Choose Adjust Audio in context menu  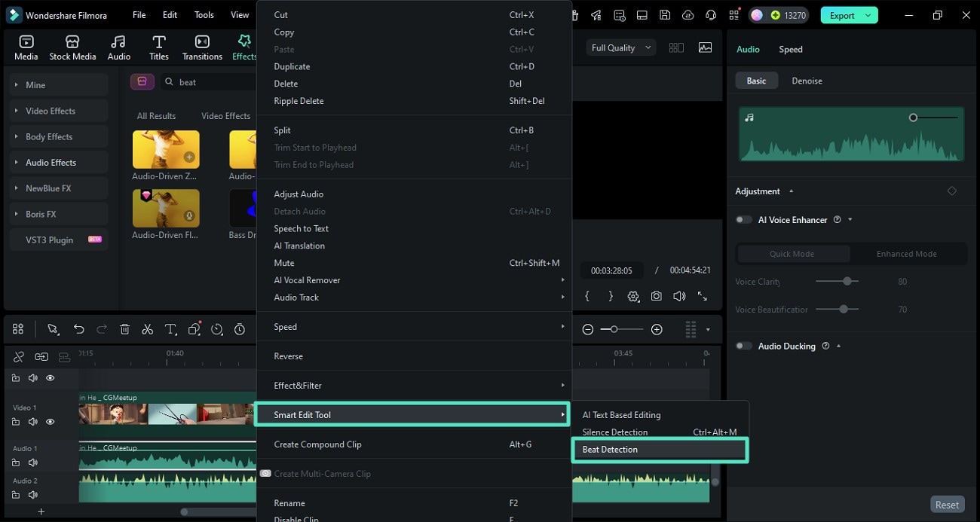(x=414, y=194)
